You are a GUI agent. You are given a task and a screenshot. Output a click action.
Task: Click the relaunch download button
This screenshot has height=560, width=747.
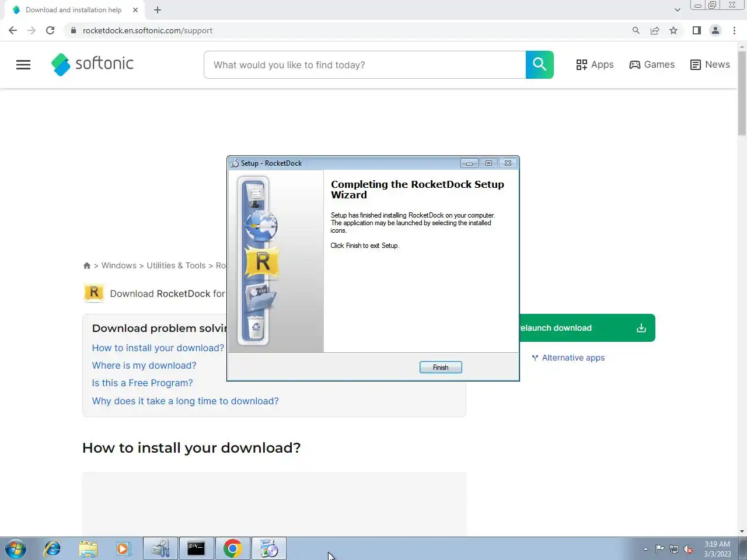coord(587,328)
